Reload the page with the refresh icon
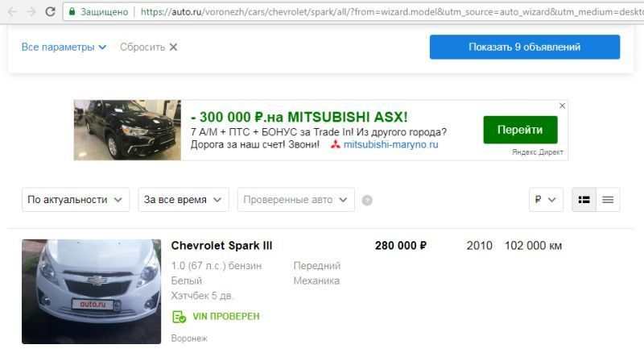This screenshot has height=353, width=644. pyautogui.click(x=50, y=11)
